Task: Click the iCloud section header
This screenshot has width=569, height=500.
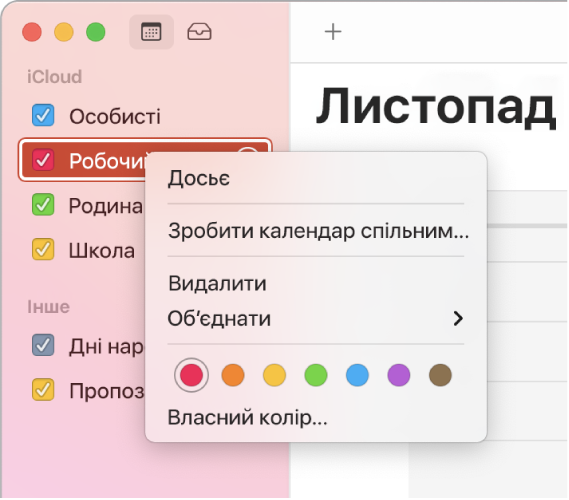Action: coord(54,77)
